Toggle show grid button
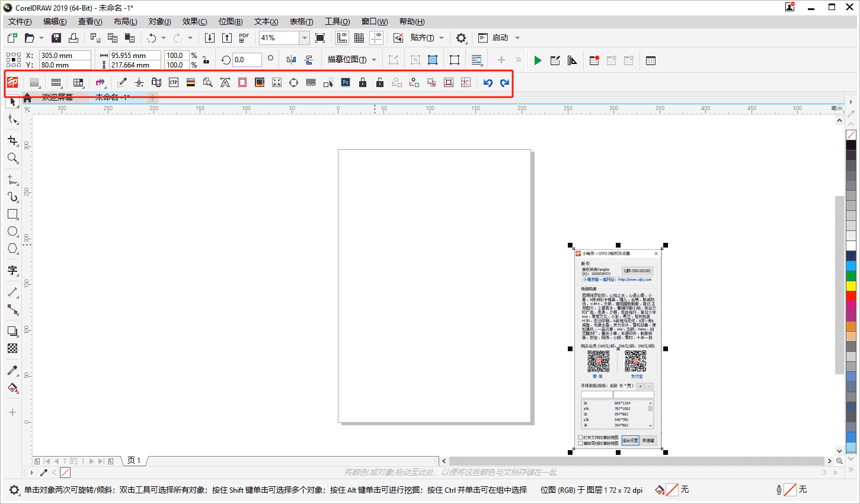The width and height of the screenshot is (860, 504). [x=359, y=38]
